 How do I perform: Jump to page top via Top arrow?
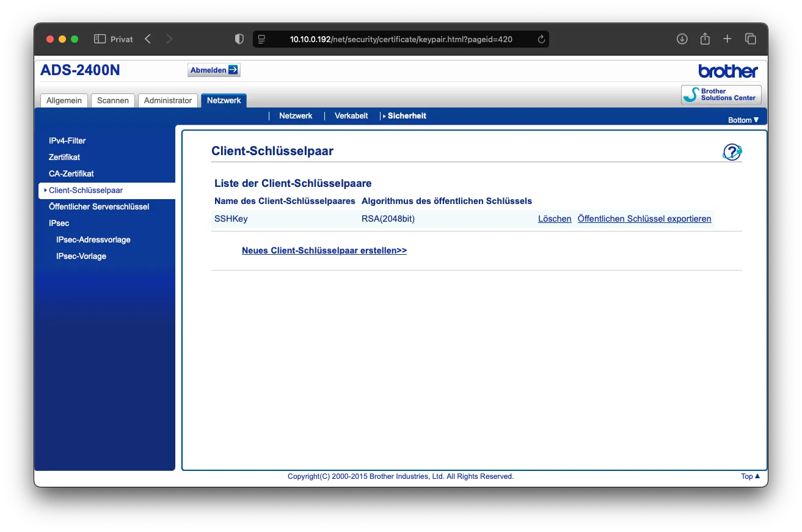(x=750, y=476)
